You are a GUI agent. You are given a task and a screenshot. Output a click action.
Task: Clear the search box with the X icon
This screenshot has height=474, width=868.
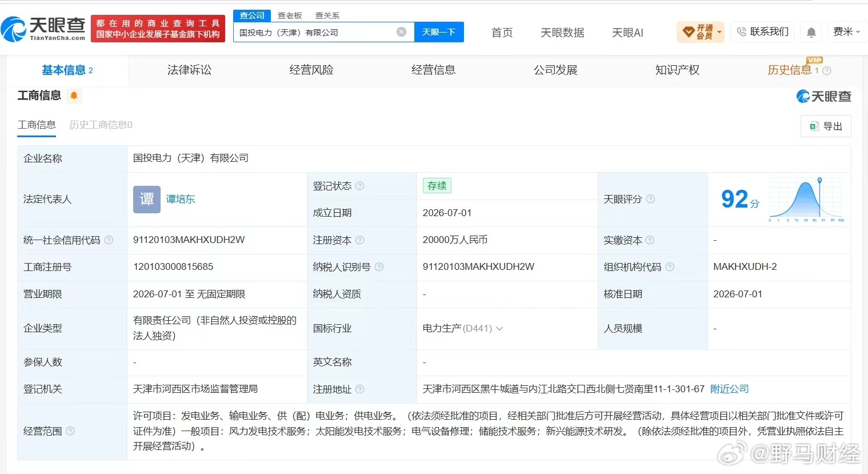coord(401,32)
